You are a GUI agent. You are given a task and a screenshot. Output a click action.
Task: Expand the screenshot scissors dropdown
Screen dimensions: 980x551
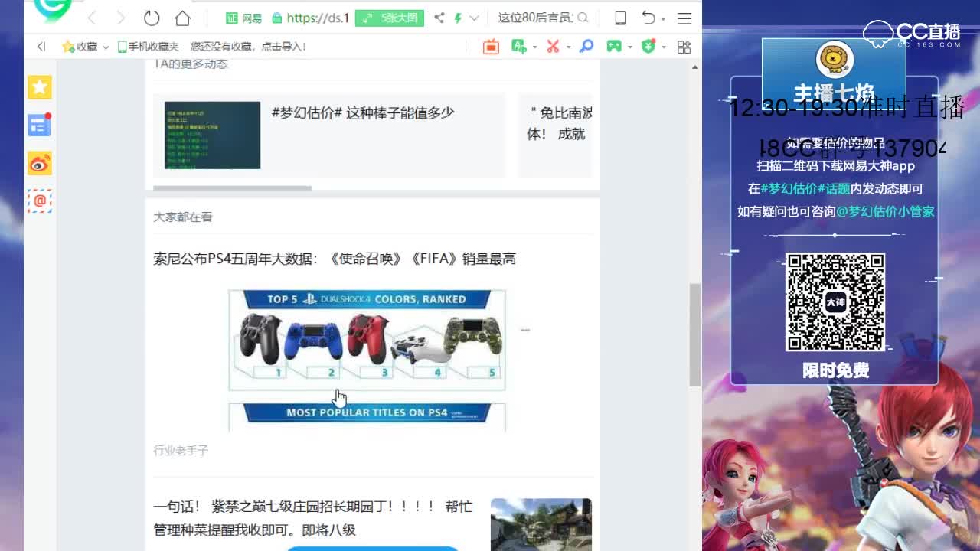pos(569,47)
